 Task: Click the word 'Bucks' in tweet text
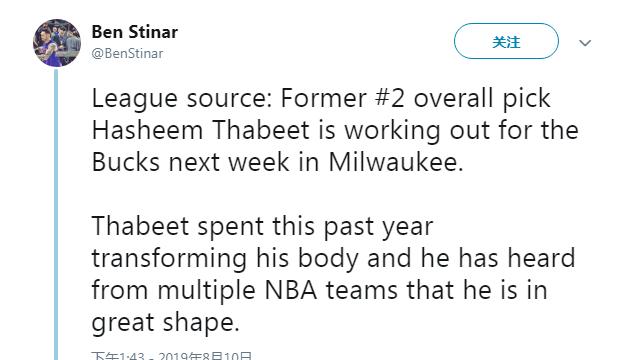click(x=126, y=162)
